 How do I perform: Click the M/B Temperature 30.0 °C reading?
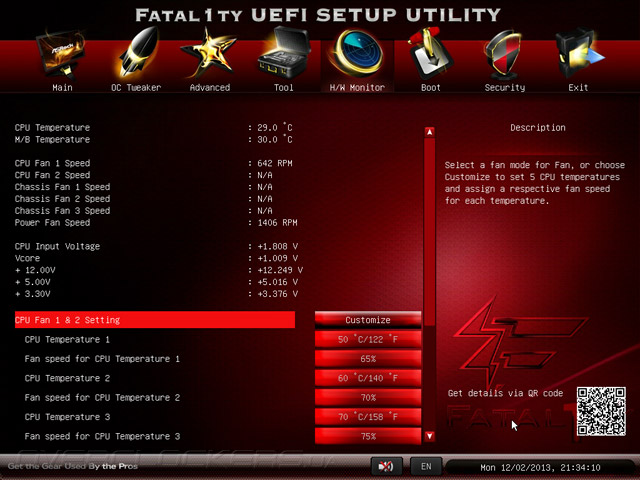pyautogui.click(x=275, y=140)
